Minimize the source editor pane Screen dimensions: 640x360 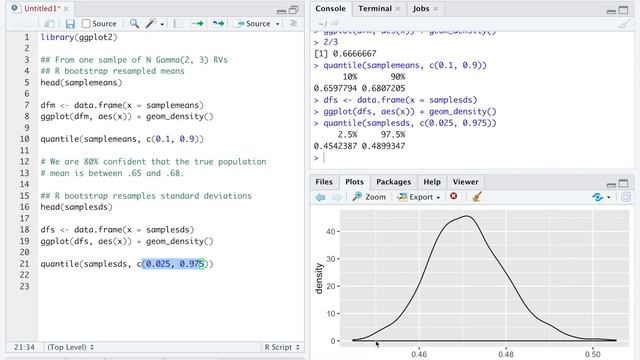pos(281,11)
